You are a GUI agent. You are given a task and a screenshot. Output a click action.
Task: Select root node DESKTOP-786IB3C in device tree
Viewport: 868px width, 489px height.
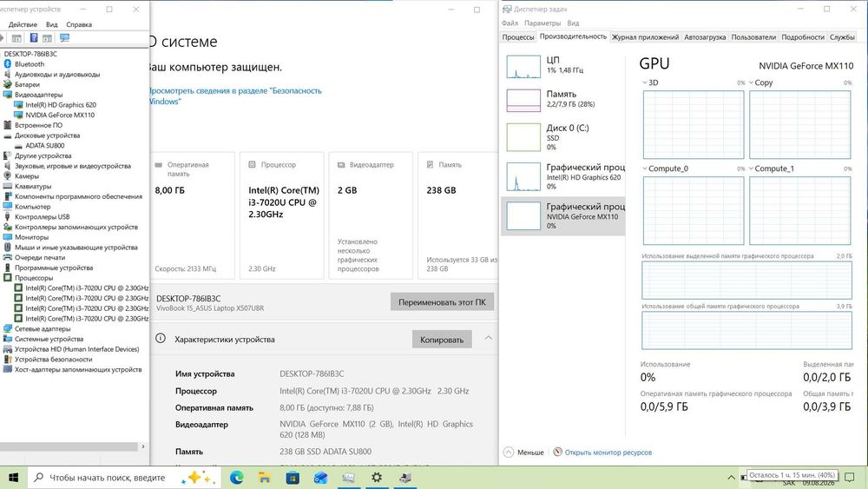tap(30, 54)
